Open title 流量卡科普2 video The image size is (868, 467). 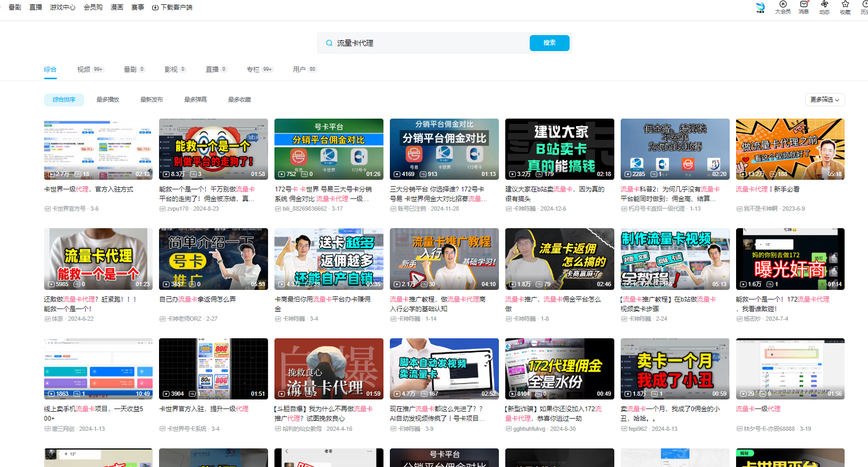point(670,194)
